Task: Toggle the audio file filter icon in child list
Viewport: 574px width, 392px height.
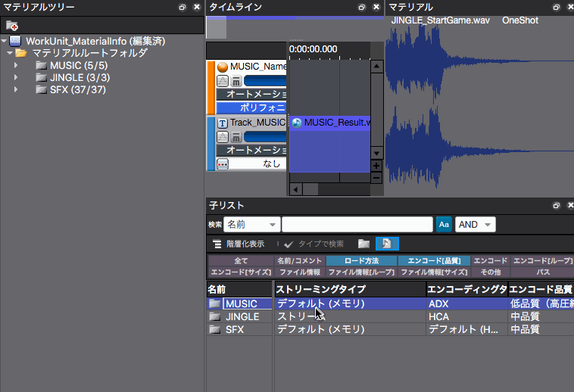Action: (x=386, y=244)
